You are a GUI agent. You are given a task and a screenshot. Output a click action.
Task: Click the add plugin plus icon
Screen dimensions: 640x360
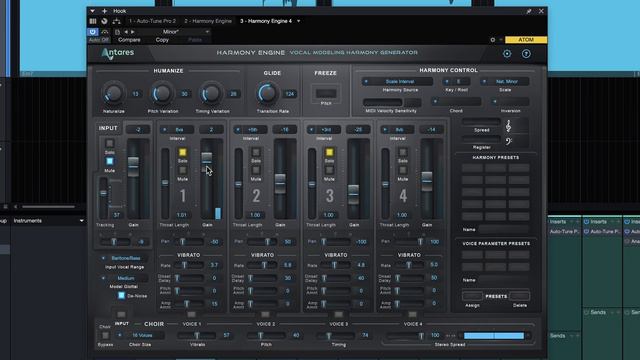point(104,11)
